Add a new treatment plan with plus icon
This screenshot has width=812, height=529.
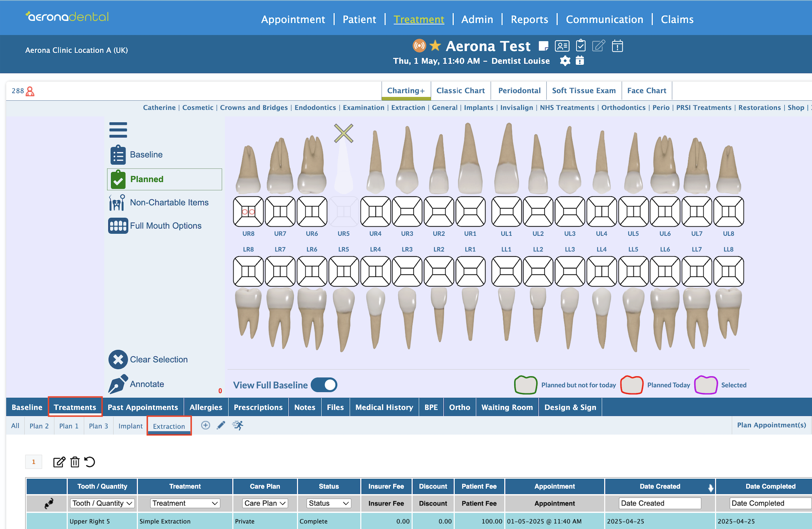tap(205, 426)
